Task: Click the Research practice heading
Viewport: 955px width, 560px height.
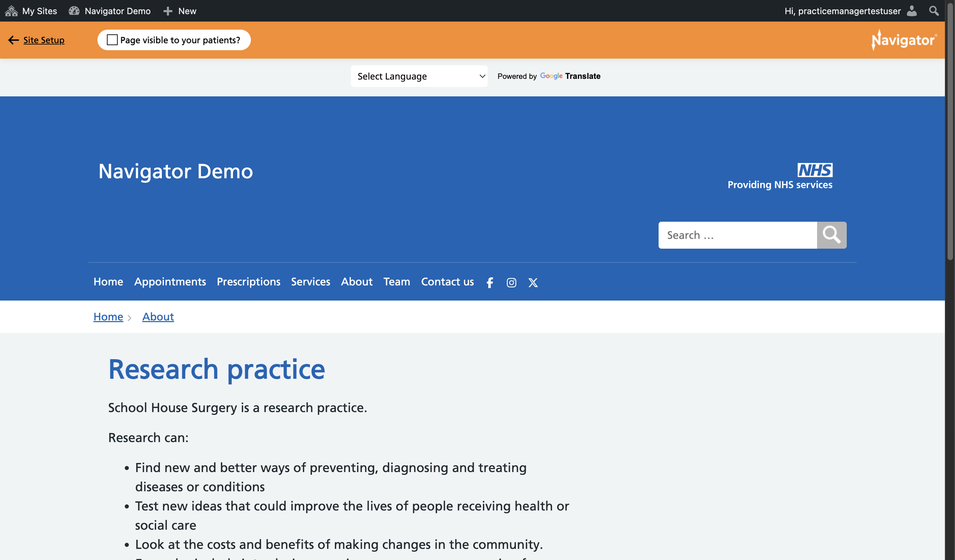Action: (x=217, y=369)
